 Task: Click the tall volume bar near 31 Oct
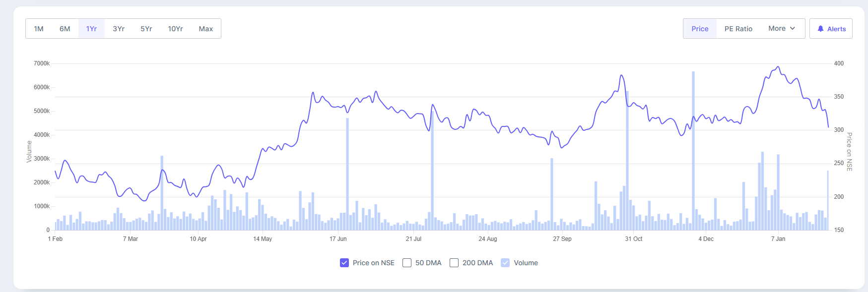[627, 164]
